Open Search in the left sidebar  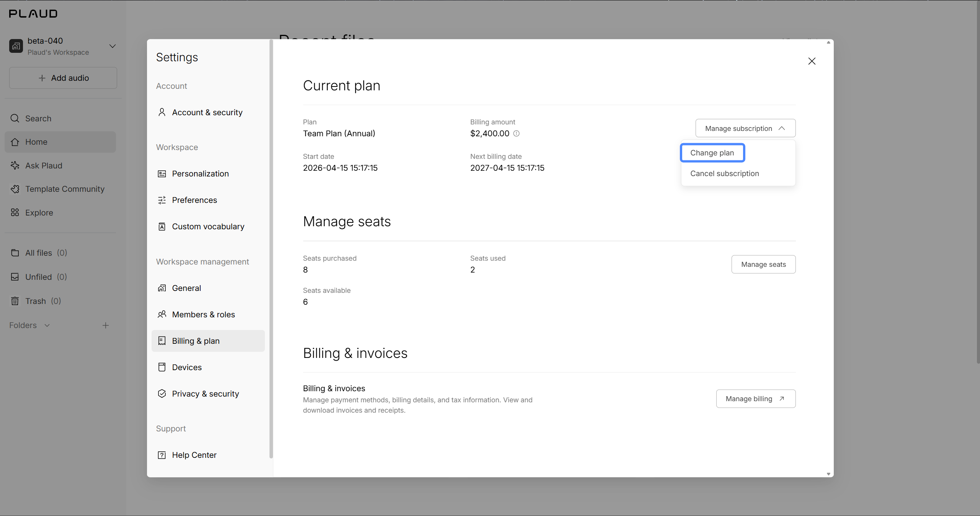pyautogui.click(x=60, y=119)
